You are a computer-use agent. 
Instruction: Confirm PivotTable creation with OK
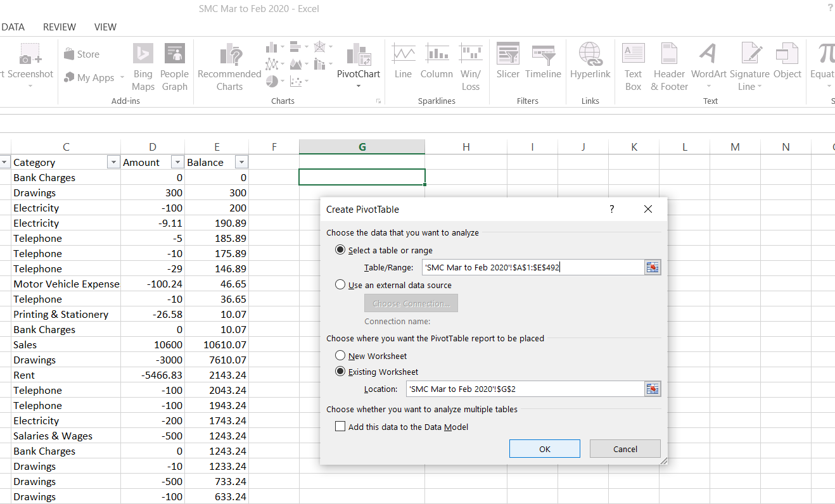[x=544, y=449]
